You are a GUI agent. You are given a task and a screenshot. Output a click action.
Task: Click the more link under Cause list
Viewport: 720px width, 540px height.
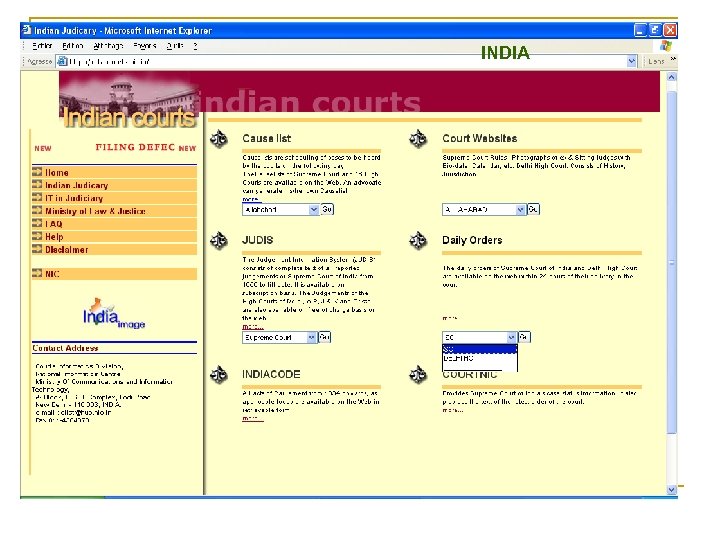[x=250, y=199]
